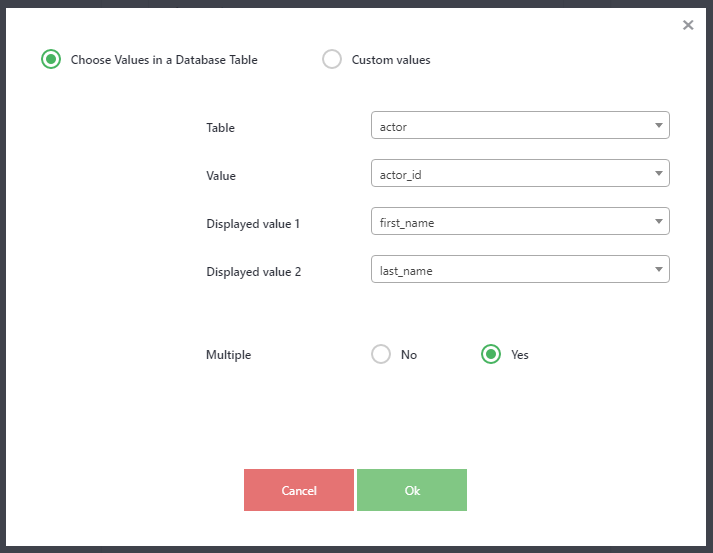The width and height of the screenshot is (713, 553).
Task: Click the No label next to Multiple
Action: tap(409, 355)
